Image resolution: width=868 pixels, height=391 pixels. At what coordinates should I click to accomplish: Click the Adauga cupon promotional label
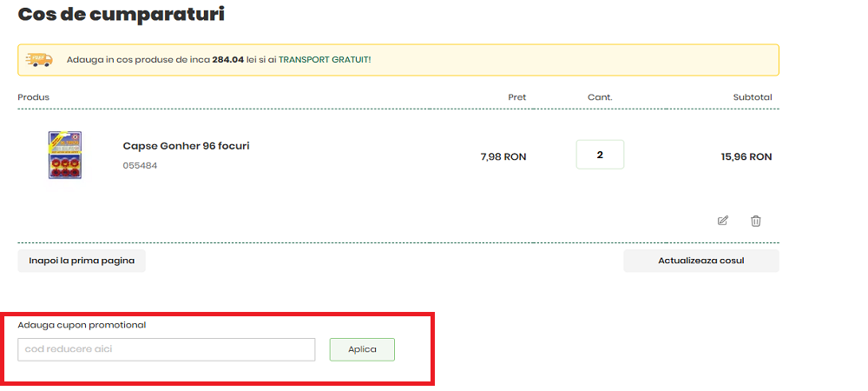82,325
